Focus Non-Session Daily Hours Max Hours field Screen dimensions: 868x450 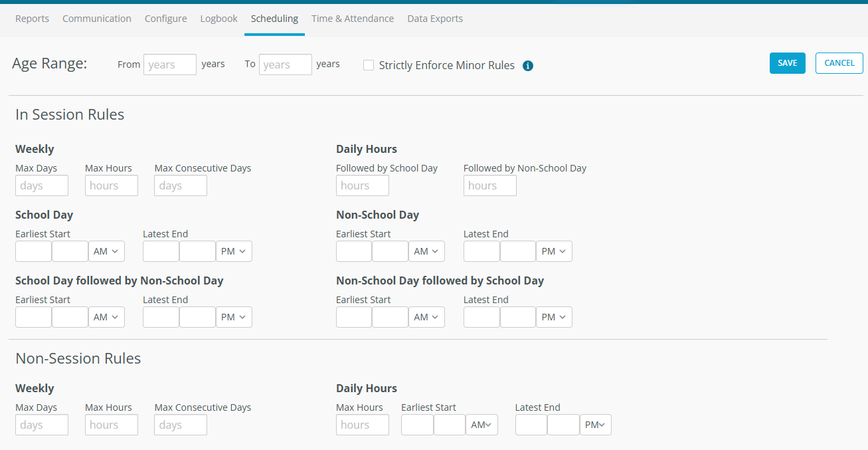[x=362, y=425]
